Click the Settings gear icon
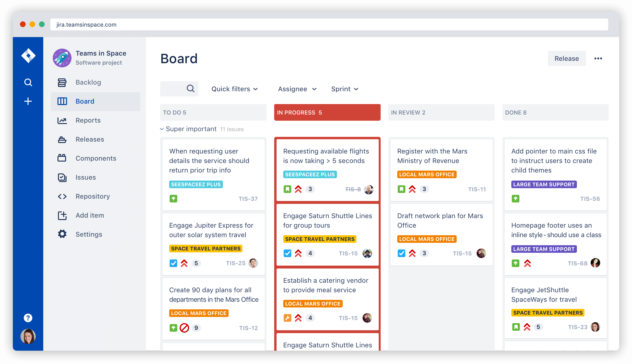Screen dimensions: 632x364 [62, 234]
